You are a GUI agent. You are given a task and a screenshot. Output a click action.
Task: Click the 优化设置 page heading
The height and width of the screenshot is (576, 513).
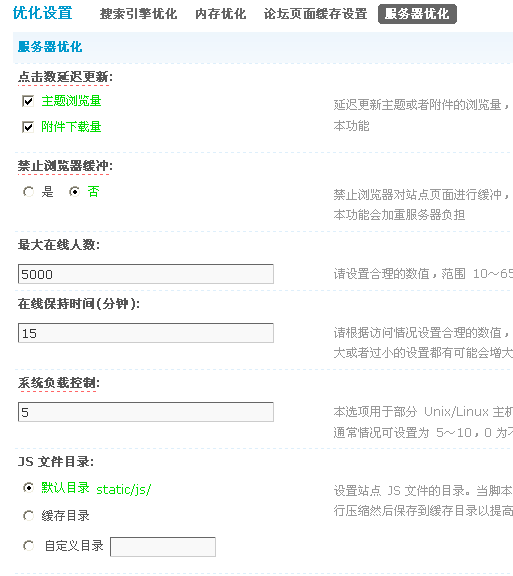(43, 13)
